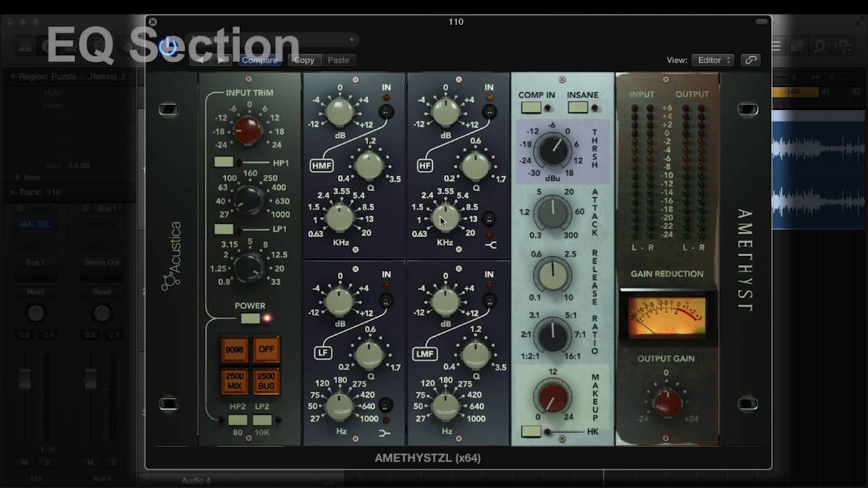Toggle the COMP IN switch
This screenshot has height=488, width=868.
click(x=531, y=107)
